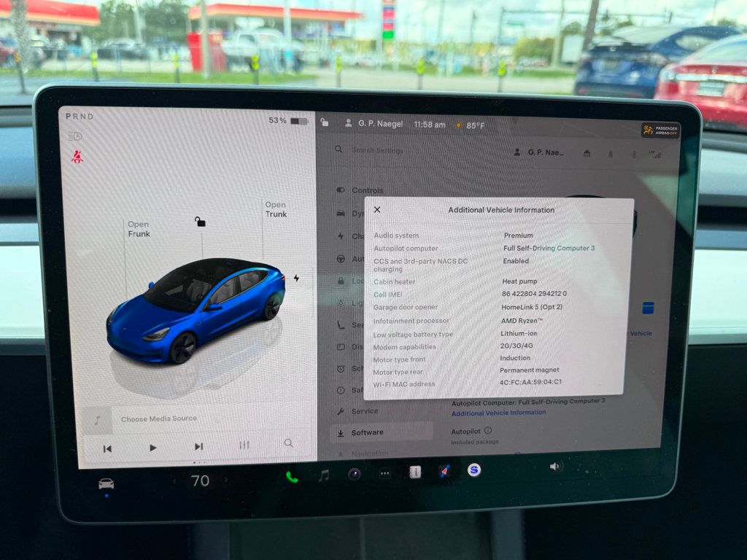
Task: Toggle the car lock above the vehicle
Action: coord(200,222)
